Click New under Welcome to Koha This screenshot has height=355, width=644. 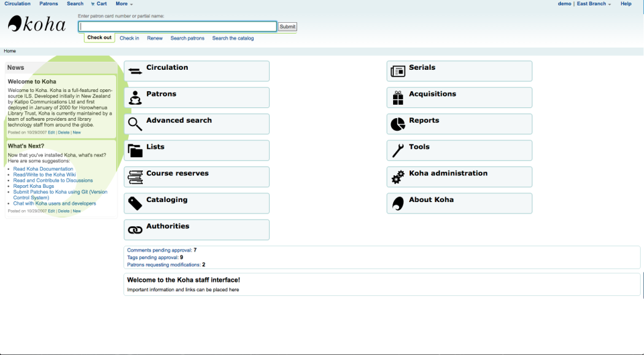point(76,133)
